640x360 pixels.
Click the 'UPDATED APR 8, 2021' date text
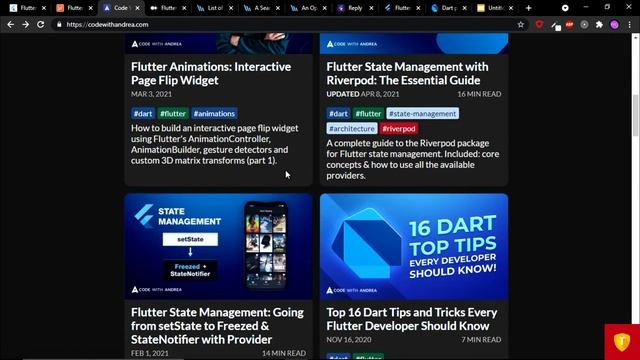(x=363, y=94)
